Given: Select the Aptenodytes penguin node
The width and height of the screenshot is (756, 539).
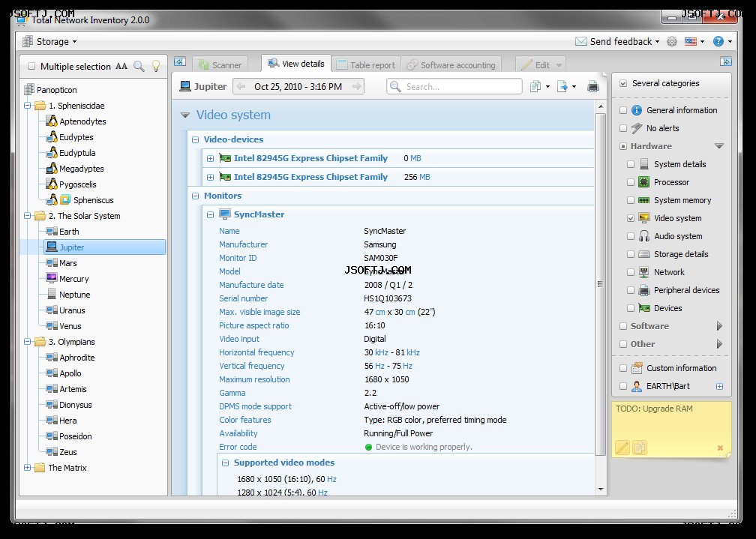Looking at the screenshot, I should point(82,121).
